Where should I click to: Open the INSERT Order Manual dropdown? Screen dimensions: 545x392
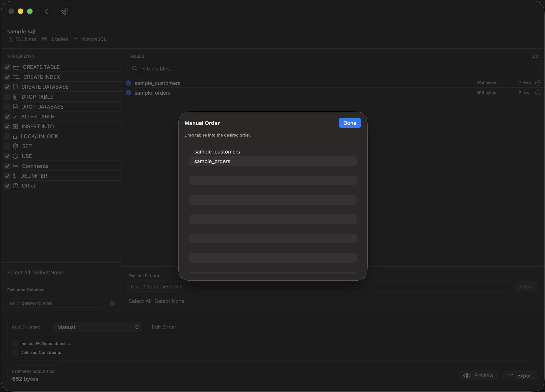pos(97,327)
